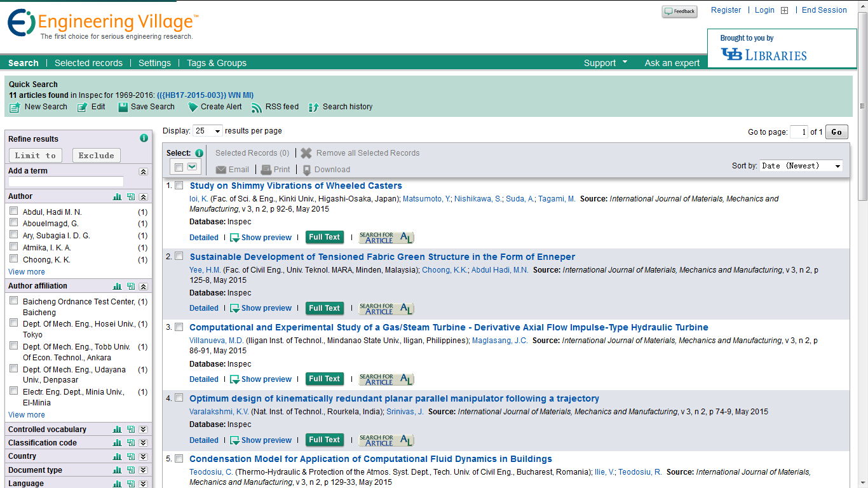Click Full Text button for Enneper article
This screenshot has width=868, height=488.
click(x=325, y=308)
